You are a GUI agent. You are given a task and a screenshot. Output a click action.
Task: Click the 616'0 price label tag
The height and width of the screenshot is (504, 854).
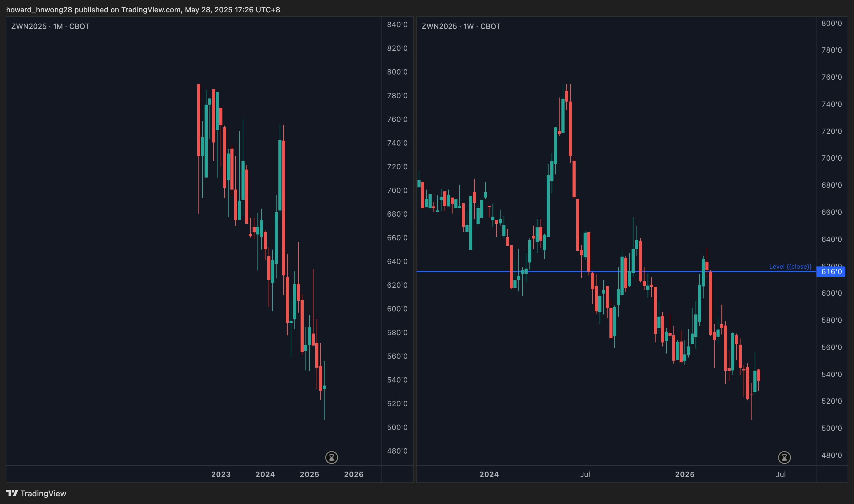[831, 272]
